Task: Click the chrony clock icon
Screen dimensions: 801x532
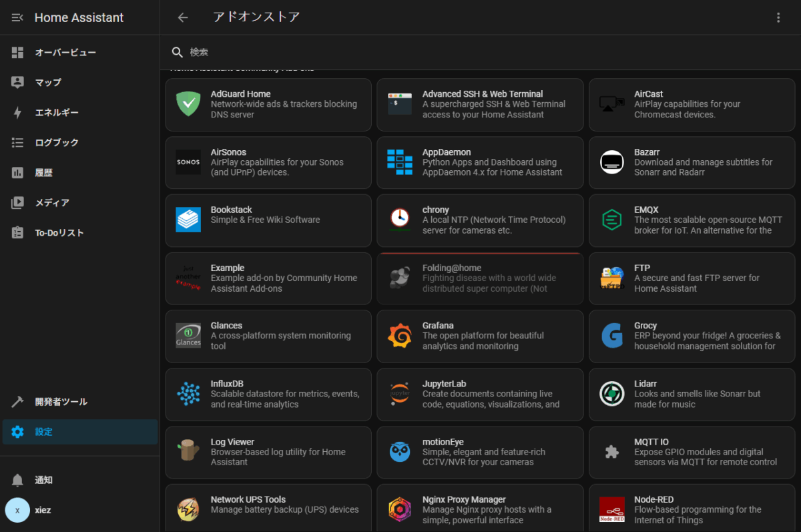Action: 400,220
